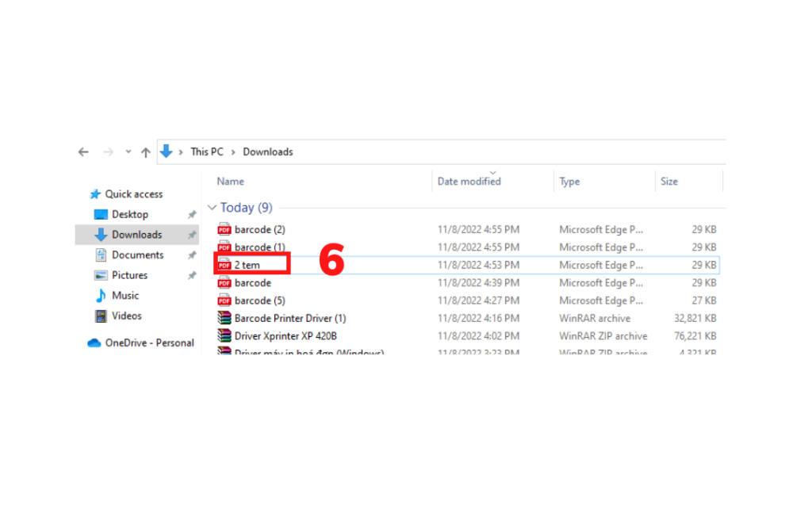Image resolution: width=812 pixels, height=513 pixels.
Task: Select the file named 'barcode' at 4:39 PM
Action: [253, 282]
